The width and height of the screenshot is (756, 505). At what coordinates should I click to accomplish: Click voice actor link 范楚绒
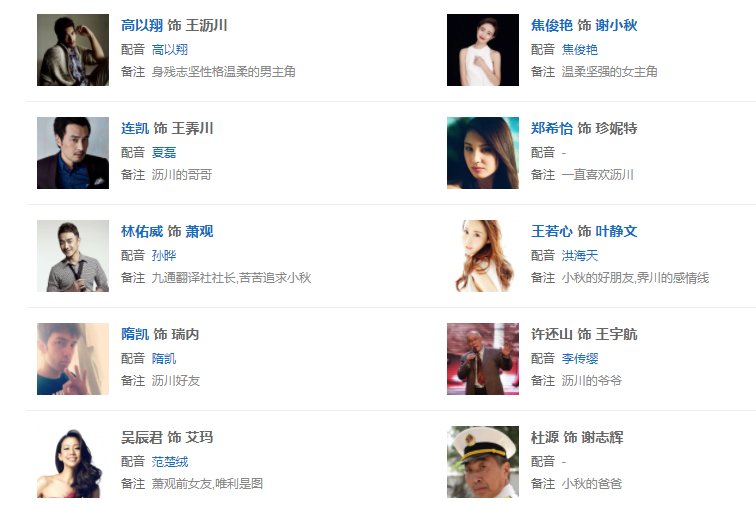(170, 462)
